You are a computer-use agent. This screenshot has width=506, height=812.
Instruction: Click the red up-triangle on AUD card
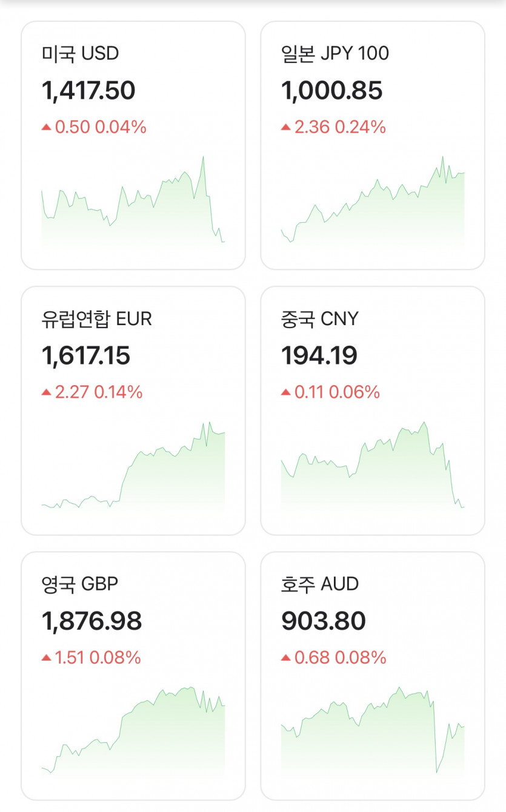[285, 658]
